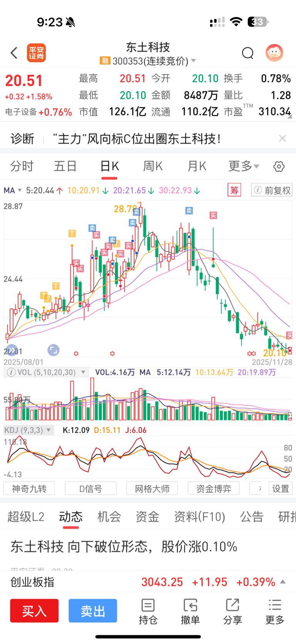Open the 向下破位形态 news headline

pos(124,547)
